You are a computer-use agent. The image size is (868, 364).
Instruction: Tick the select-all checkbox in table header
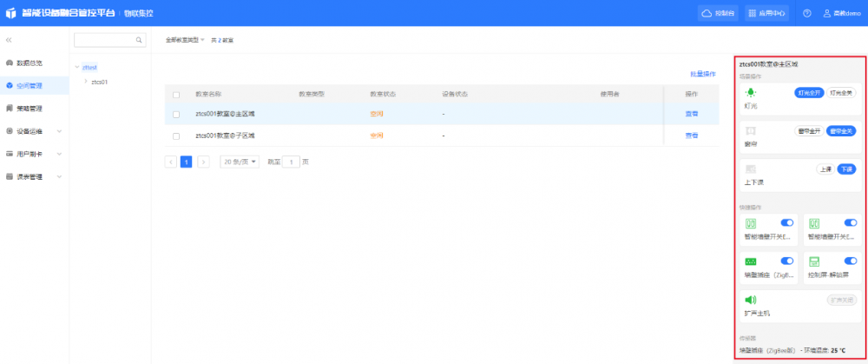tap(176, 94)
